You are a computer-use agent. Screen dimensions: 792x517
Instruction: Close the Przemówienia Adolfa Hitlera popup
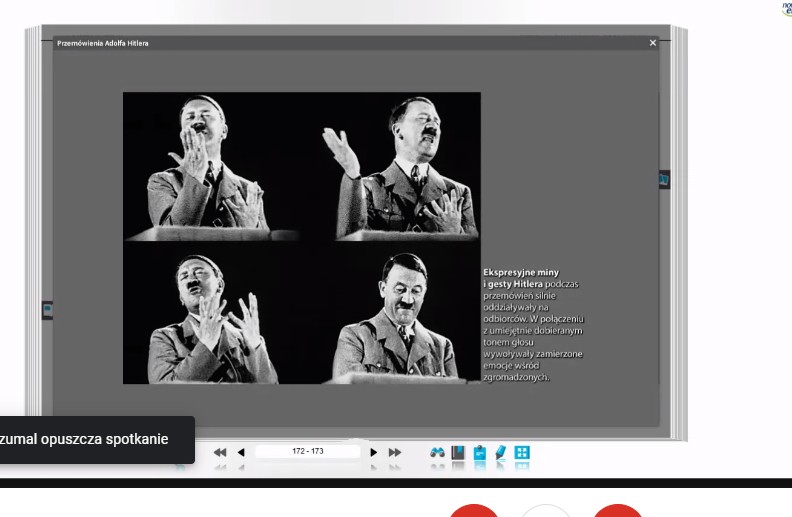click(653, 43)
